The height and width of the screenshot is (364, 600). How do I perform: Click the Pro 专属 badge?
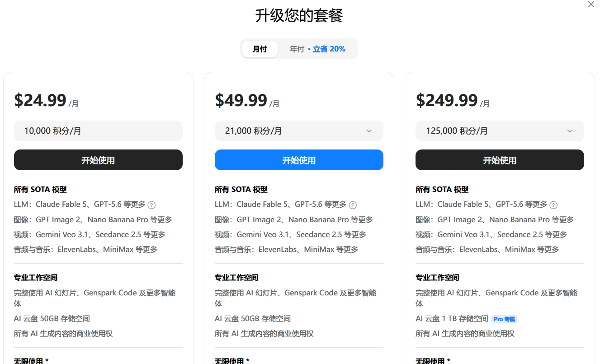(x=504, y=319)
